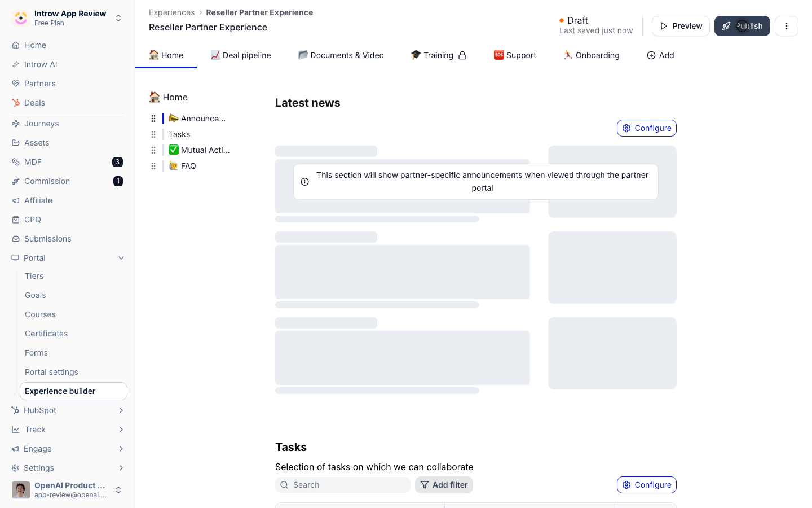
Task: Expand the Engage submenu chevron
Action: point(121,449)
